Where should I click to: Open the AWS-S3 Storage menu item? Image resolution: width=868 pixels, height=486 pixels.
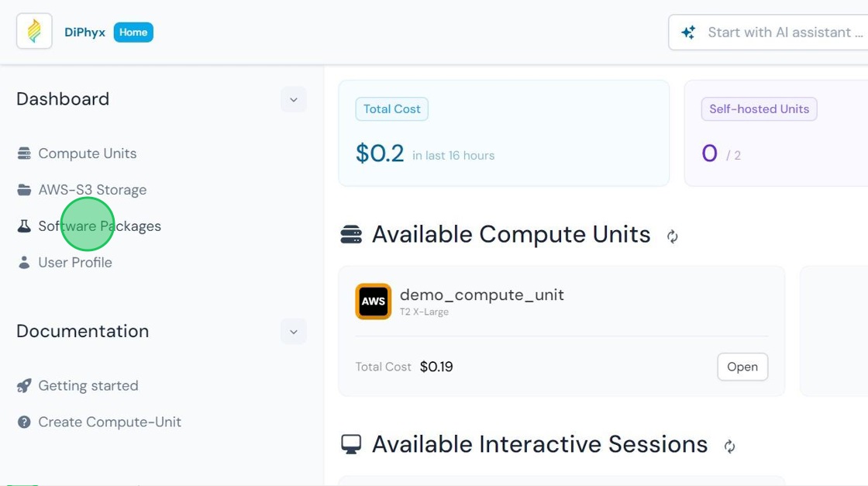pos(82,190)
